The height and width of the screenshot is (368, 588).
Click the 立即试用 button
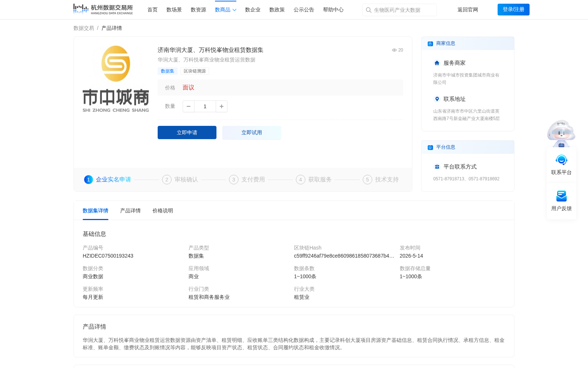pyautogui.click(x=252, y=132)
